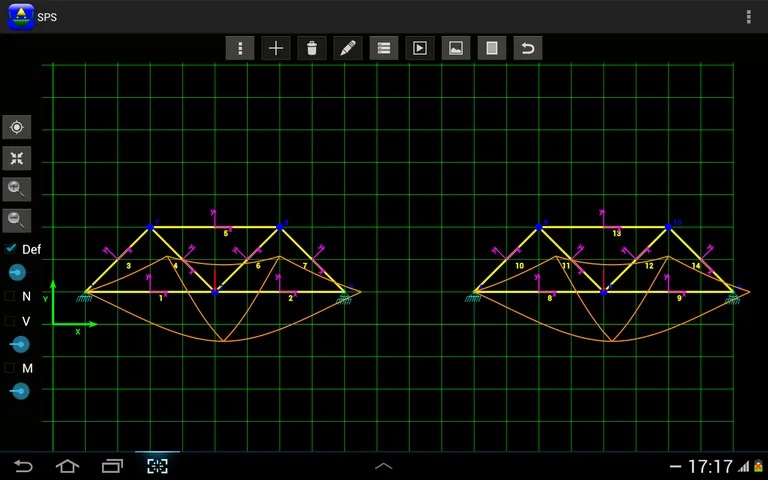Click the image export icon
Viewport: 768px width, 480px height.
(x=456, y=48)
